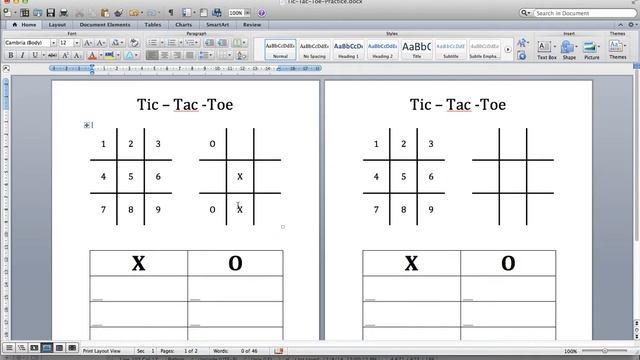The height and width of the screenshot is (360, 640).
Task: Toggle strikethrough formatting
Action: (x=52, y=55)
